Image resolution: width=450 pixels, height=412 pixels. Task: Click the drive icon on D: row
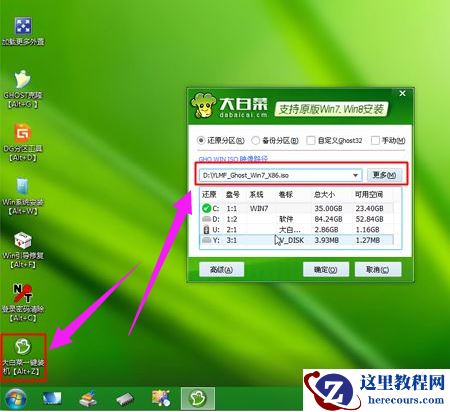(x=206, y=219)
